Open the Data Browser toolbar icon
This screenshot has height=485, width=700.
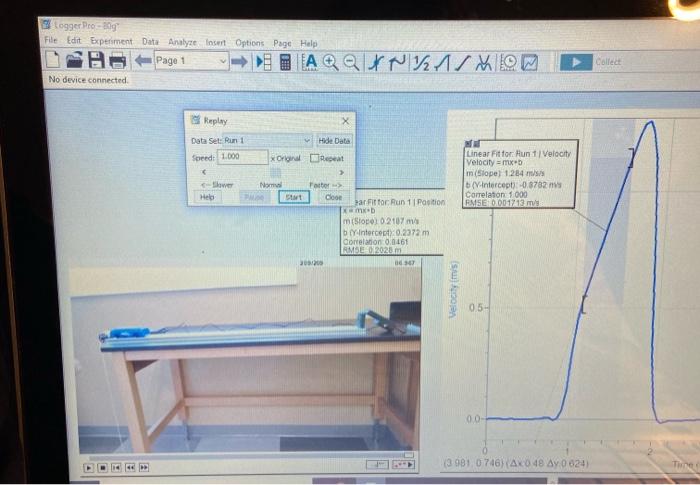pyautogui.click(x=264, y=62)
